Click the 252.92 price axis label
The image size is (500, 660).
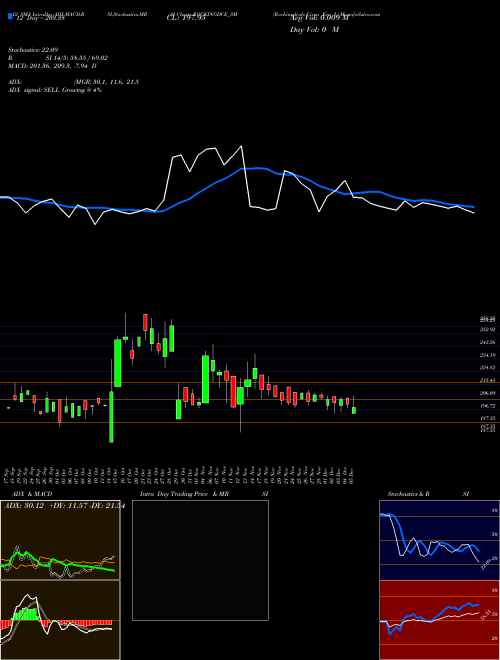[x=487, y=330]
